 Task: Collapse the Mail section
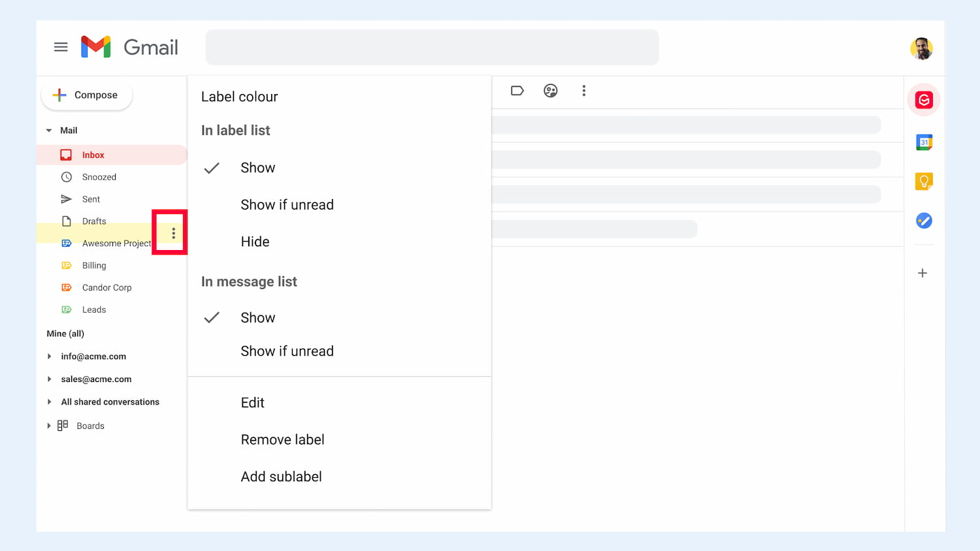coord(48,130)
